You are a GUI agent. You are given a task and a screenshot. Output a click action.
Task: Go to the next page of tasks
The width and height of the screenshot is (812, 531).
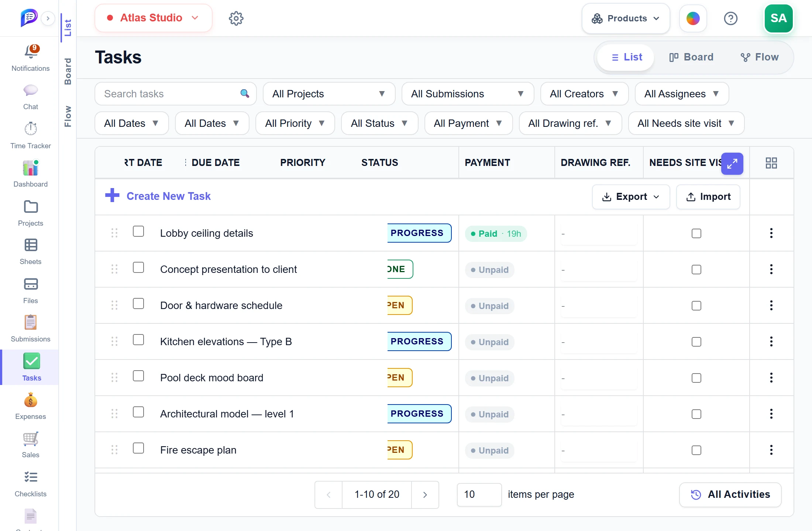425,494
